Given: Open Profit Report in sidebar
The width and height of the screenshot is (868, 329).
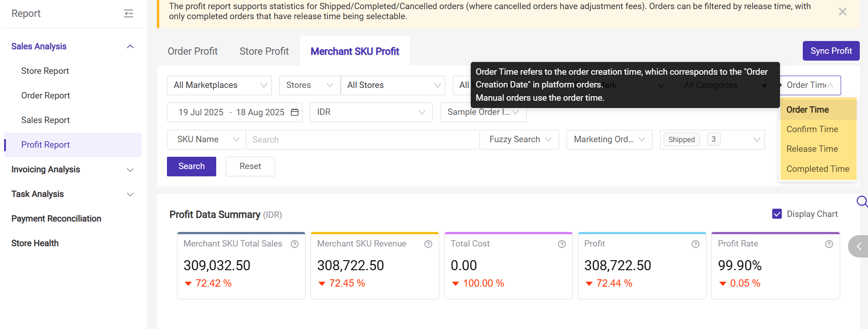Looking at the screenshot, I should click(x=73, y=145).
